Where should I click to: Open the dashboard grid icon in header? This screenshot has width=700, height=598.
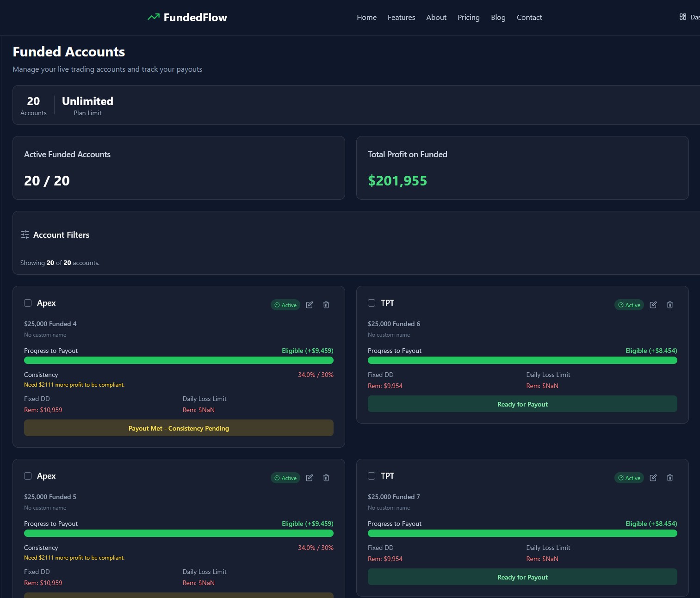point(682,17)
